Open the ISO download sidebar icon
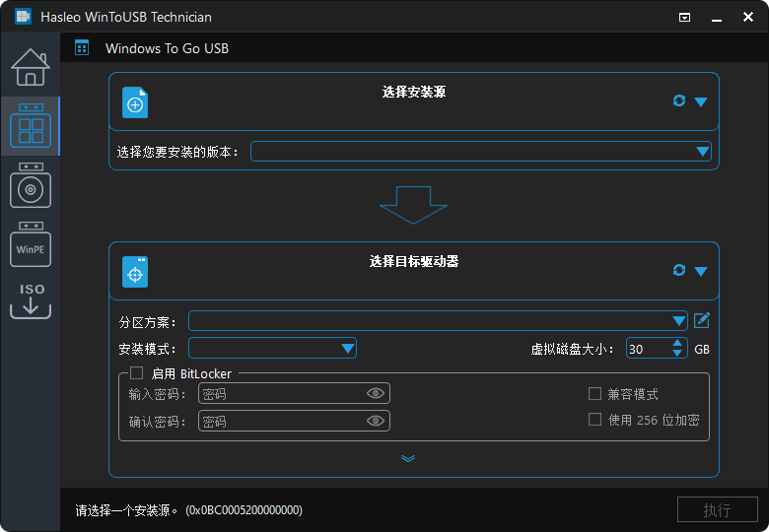This screenshot has height=532, width=769. (31, 300)
